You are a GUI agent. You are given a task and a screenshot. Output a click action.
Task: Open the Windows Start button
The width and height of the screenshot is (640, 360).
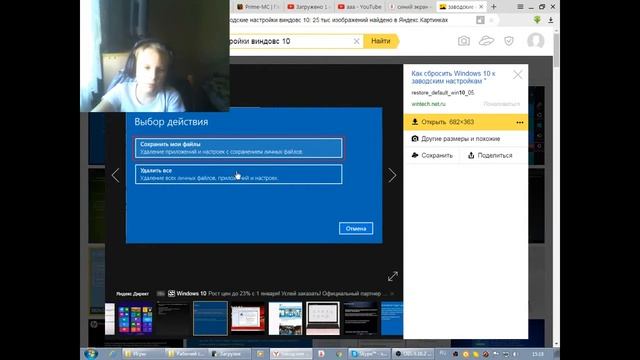click(91, 353)
